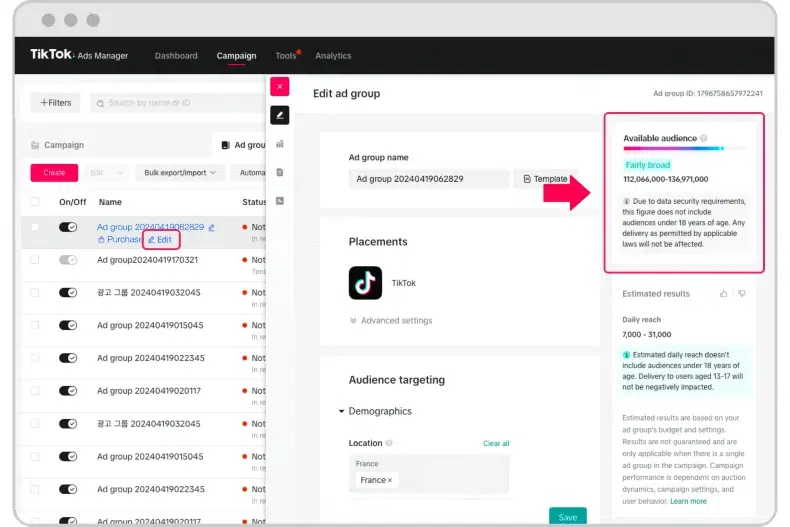
Task: Click thumbs down on Estimated results
Action: pyautogui.click(x=742, y=293)
